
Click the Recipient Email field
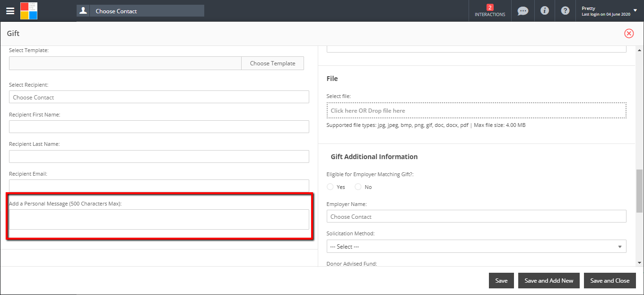click(x=159, y=186)
